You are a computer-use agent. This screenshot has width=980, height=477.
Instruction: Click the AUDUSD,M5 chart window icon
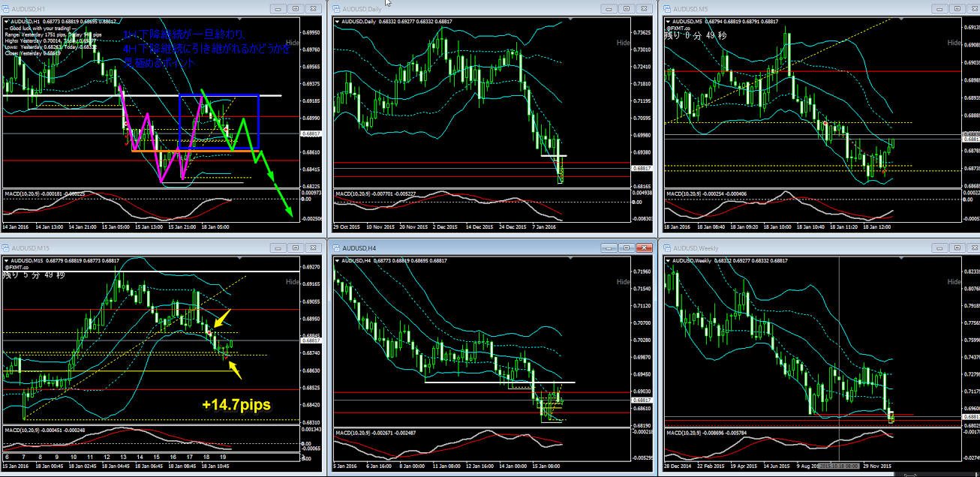click(666, 7)
